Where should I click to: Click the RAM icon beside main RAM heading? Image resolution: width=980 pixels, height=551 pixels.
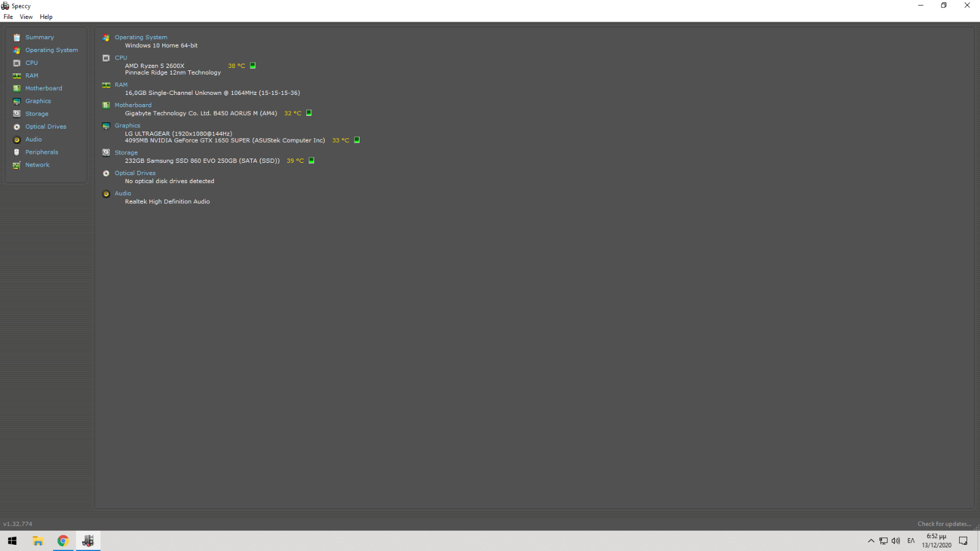(x=106, y=85)
